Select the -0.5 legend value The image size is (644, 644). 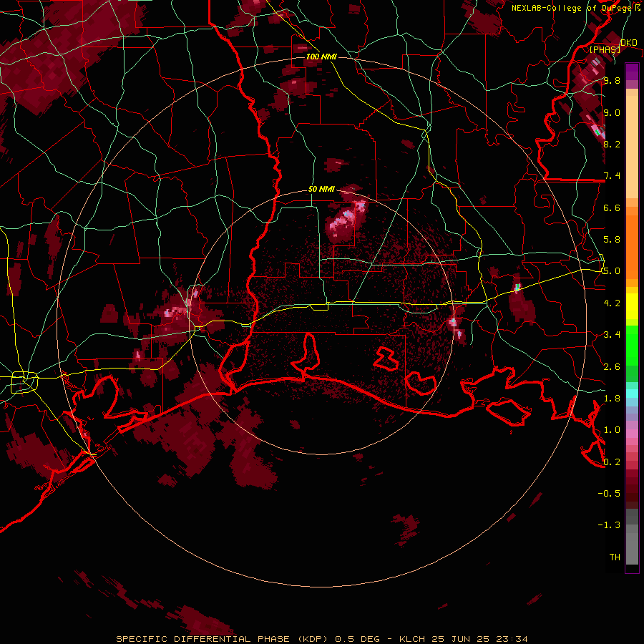pos(609,493)
